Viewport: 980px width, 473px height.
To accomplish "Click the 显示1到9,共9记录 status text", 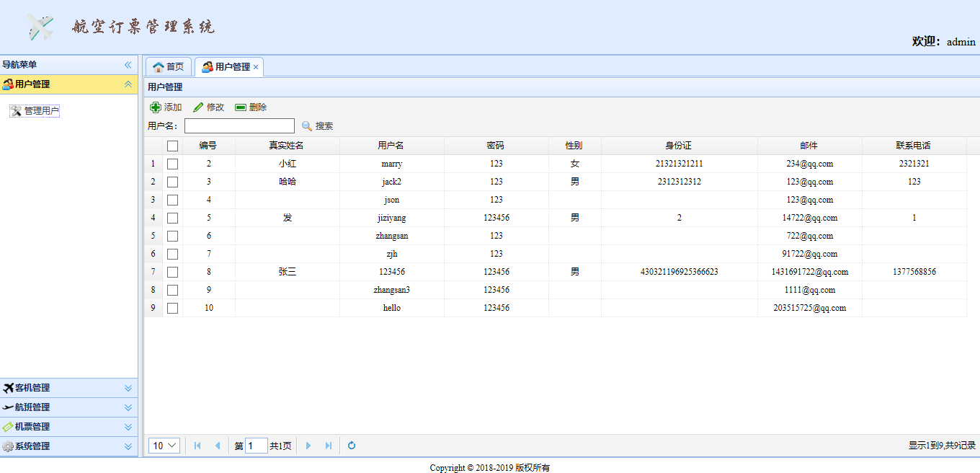I will click(x=942, y=446).
